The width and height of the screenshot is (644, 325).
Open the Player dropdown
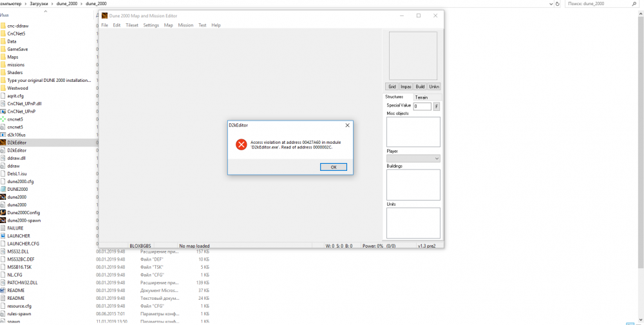pos(413,159)
